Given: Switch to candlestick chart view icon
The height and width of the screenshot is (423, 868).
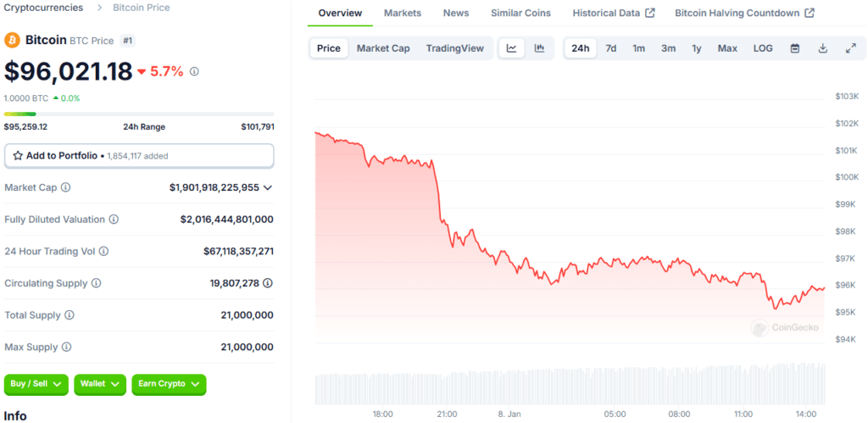Looking at the screenshot, I should 539,48.
